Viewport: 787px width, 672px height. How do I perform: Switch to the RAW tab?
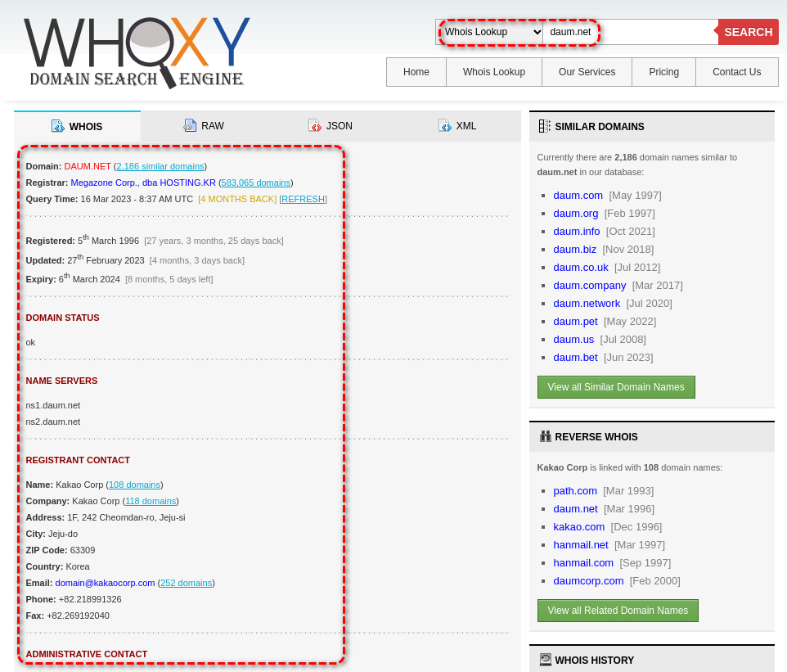(x=204, y=125)
